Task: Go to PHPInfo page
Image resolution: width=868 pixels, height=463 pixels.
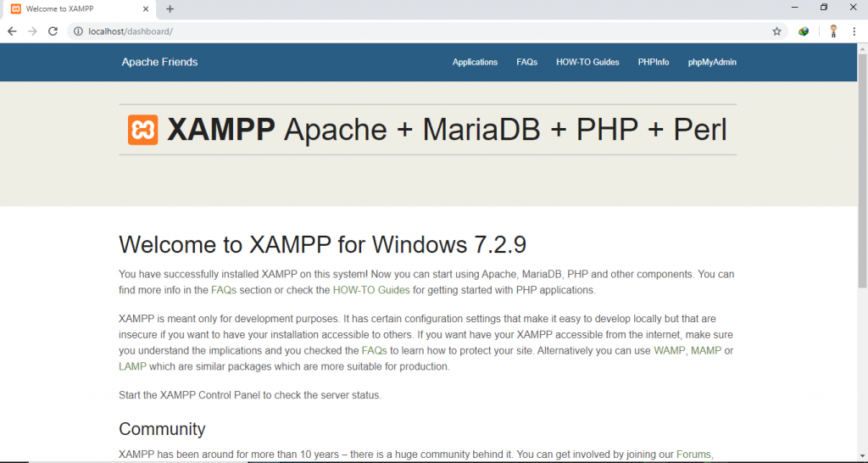Action: [654, 62]
